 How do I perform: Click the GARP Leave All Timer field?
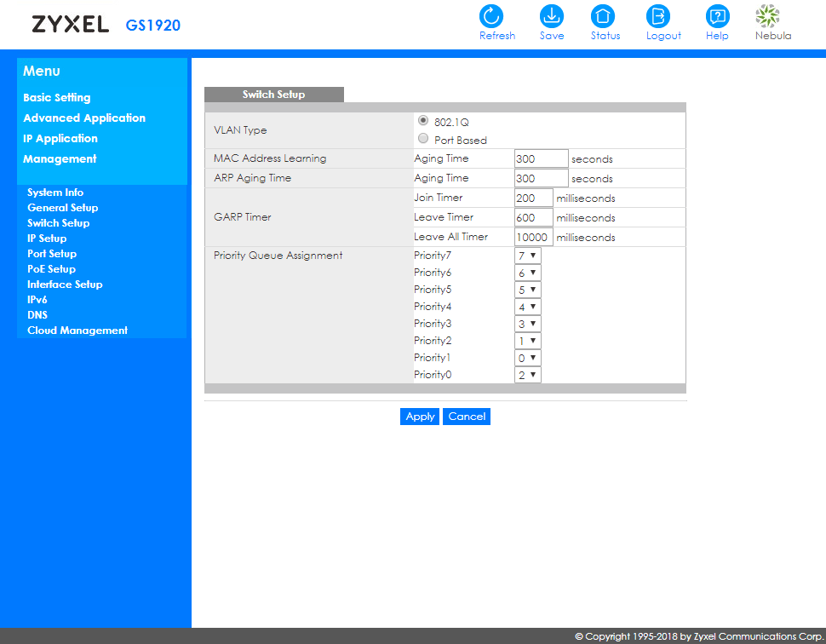point(533,237)
